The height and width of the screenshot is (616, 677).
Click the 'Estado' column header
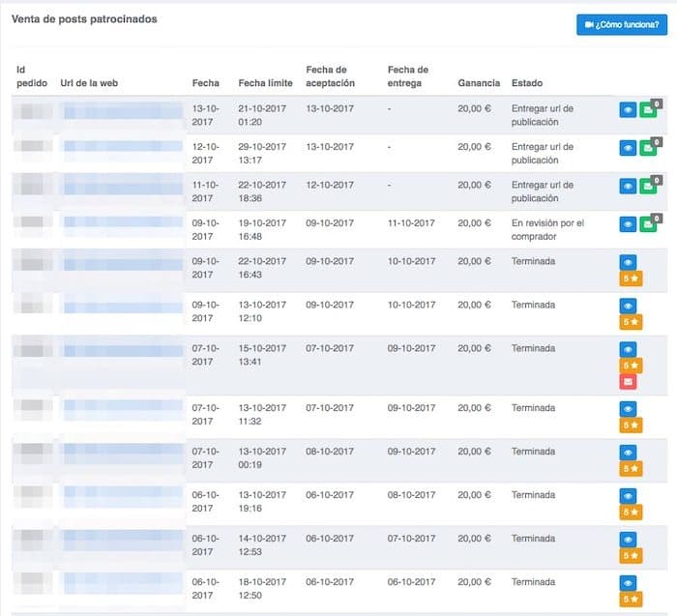click(527, 83)
